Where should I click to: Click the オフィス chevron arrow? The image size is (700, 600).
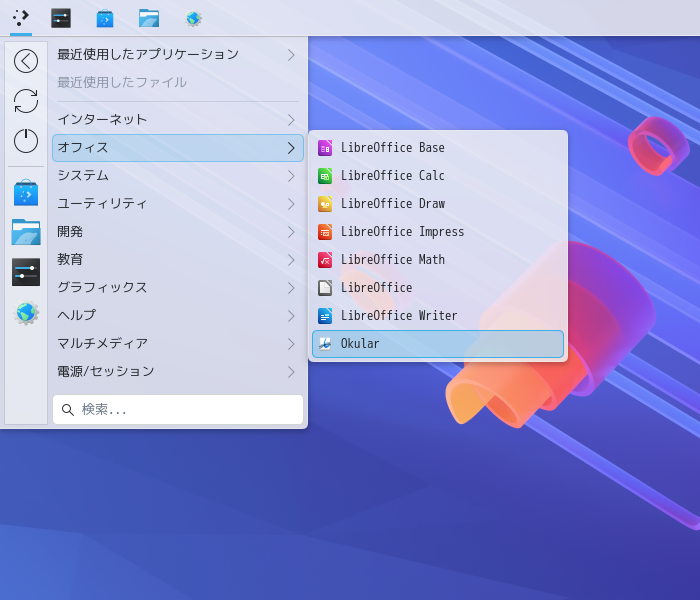click(x=291, y=148)
